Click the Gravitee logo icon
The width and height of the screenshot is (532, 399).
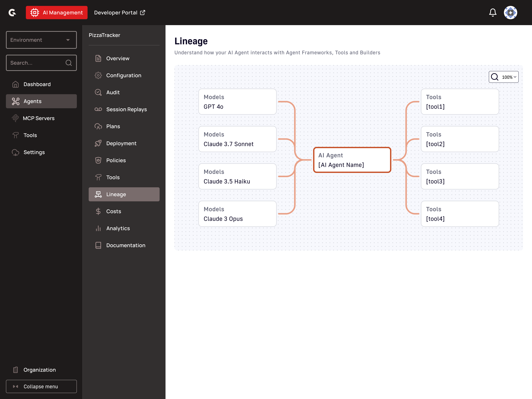[x=12, y=13]
